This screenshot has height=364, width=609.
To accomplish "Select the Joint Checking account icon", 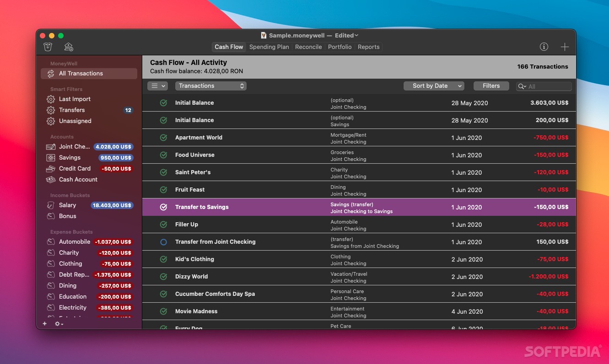I will pos(50,146).
